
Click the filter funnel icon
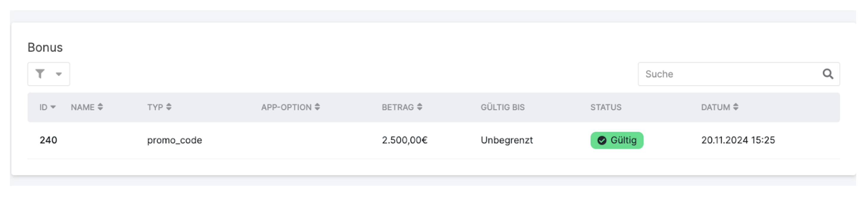pyautogui.click(x=40, y=74)
